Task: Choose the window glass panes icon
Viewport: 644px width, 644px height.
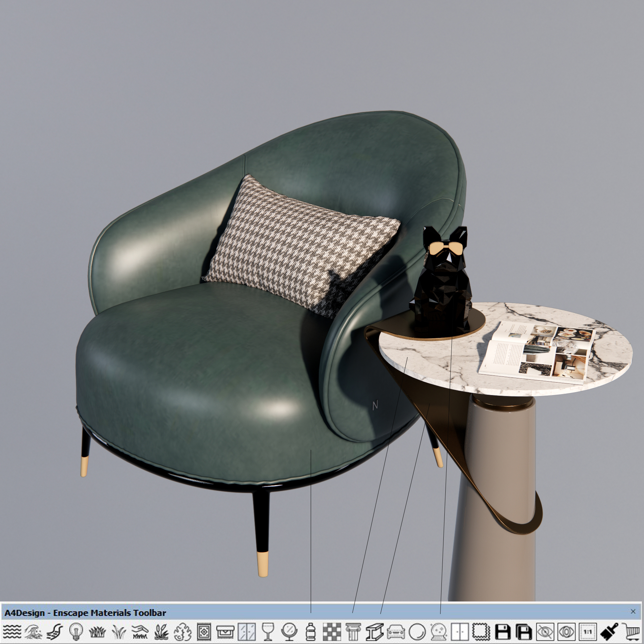Action: pos(247,631)
